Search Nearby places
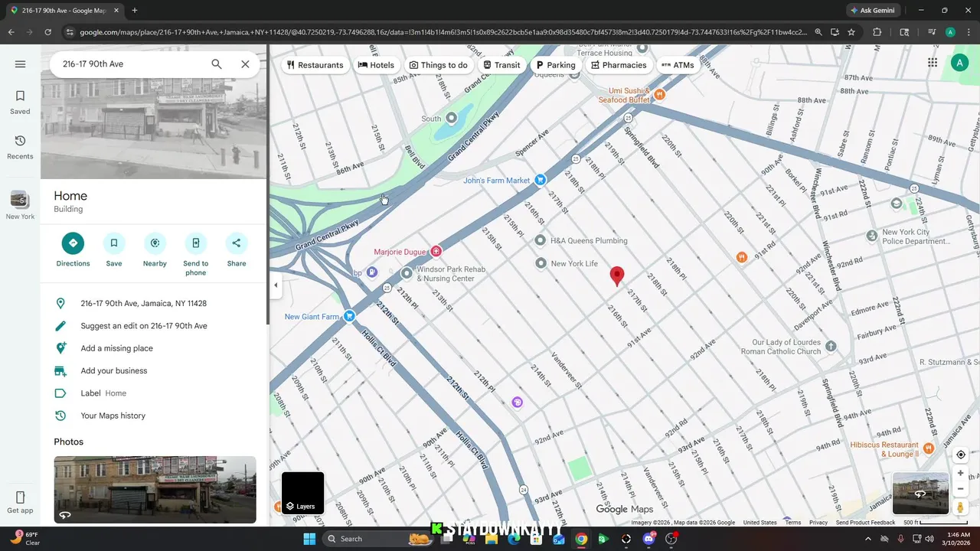This screenshot has width=980, height=551. point(155,250)
